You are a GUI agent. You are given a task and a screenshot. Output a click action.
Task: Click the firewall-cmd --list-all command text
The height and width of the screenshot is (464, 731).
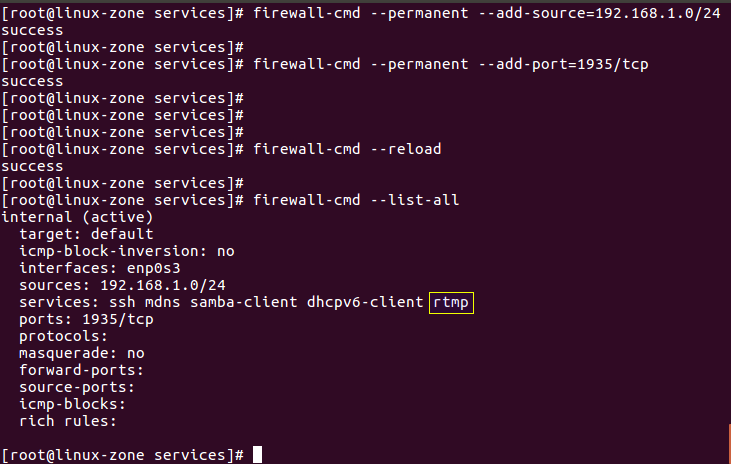[x=356, y=200]
